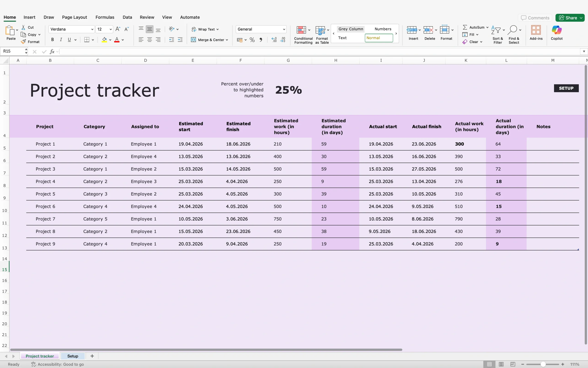Cut selection with scissors icon
588x368 pixels.
click(x=24, y=27)
